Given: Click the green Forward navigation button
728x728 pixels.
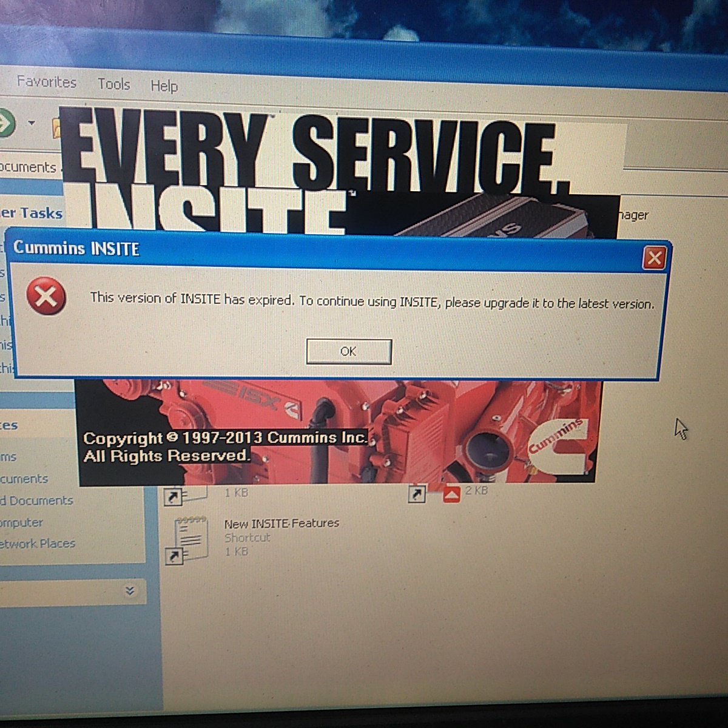Looking at the screenshot, I should [x=6, y=123].
